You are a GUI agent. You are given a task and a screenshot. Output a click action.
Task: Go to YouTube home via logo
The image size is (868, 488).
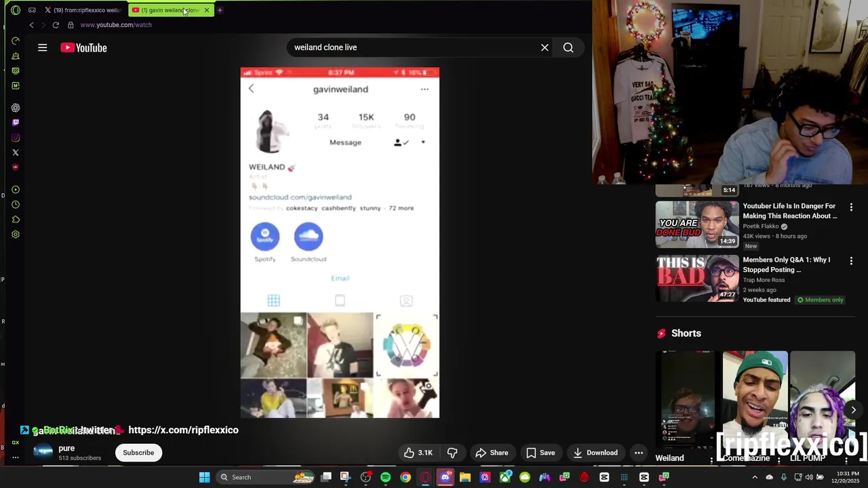[83, 47]
